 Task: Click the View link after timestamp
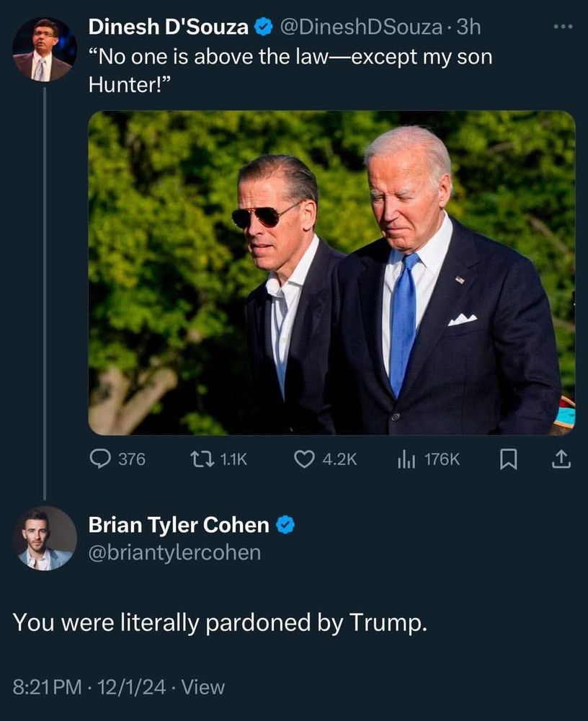(x=202, y=687)
